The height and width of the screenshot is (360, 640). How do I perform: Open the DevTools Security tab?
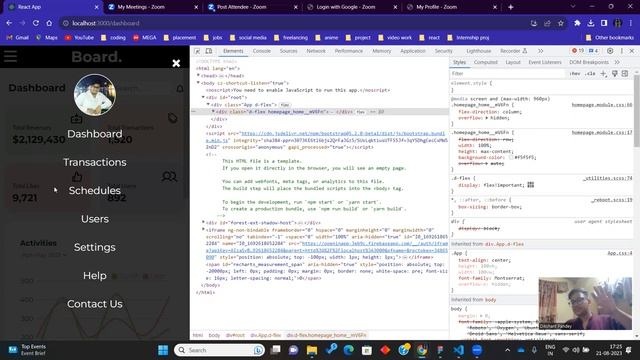[444, 51]
